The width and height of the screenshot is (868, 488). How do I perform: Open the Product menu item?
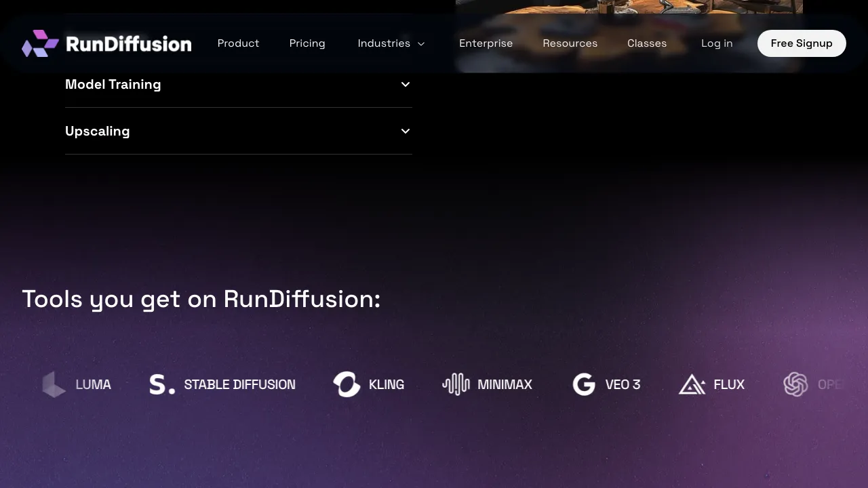click(238, 43)
